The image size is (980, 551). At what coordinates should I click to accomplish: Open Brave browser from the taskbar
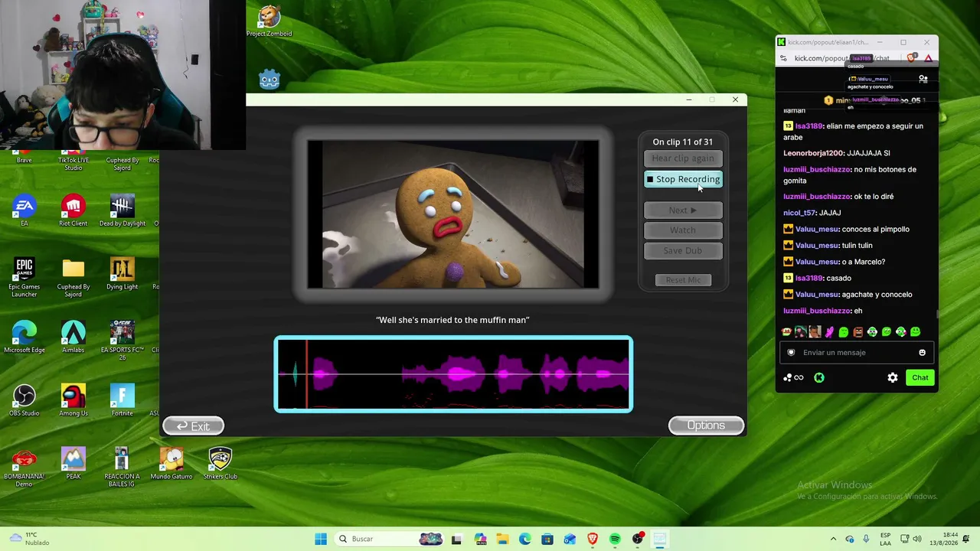coord(593,539)
